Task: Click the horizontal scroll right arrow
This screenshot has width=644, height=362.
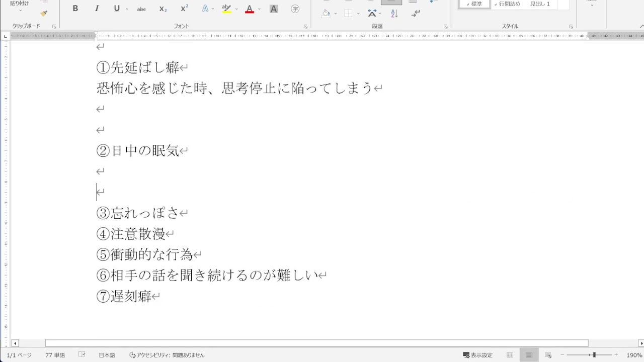Action: point(640,343)
